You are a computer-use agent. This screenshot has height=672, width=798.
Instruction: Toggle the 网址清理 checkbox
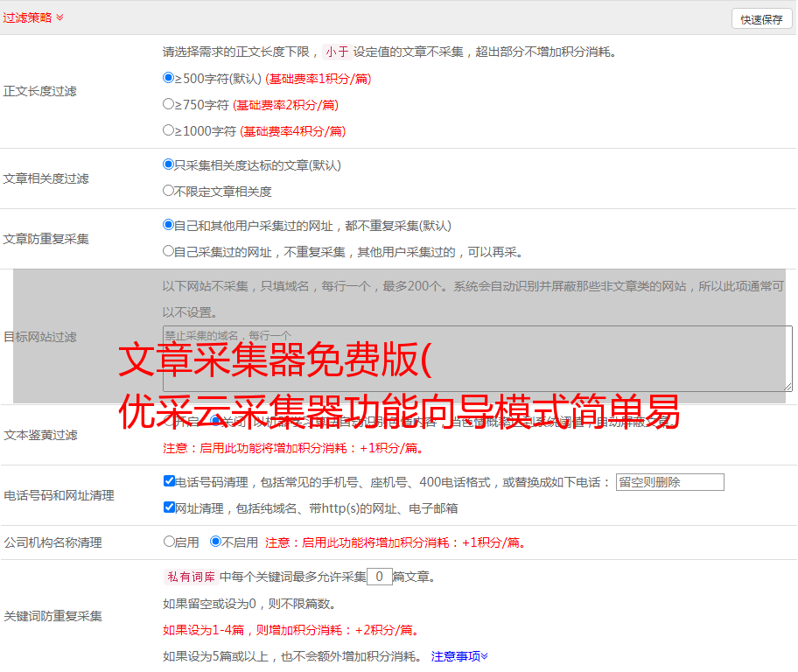(x=169, y=507)
